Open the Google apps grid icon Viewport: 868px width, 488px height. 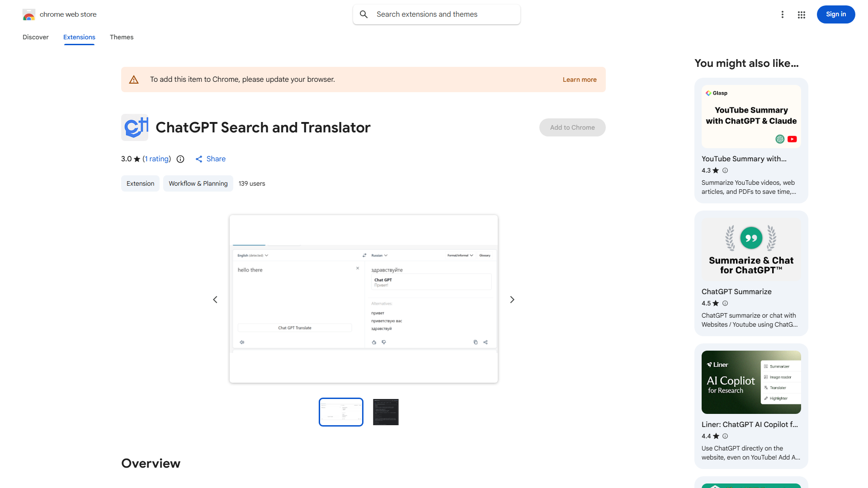point(801,14)
